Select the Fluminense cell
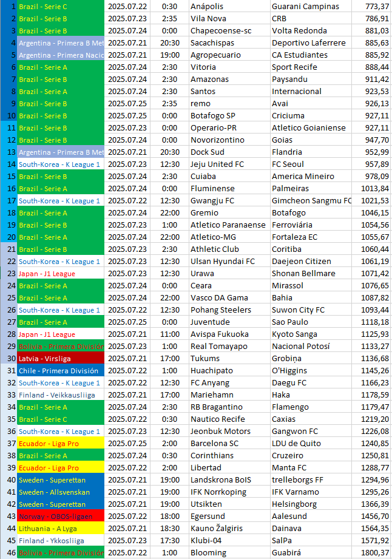392x559 pixels. 229,188
